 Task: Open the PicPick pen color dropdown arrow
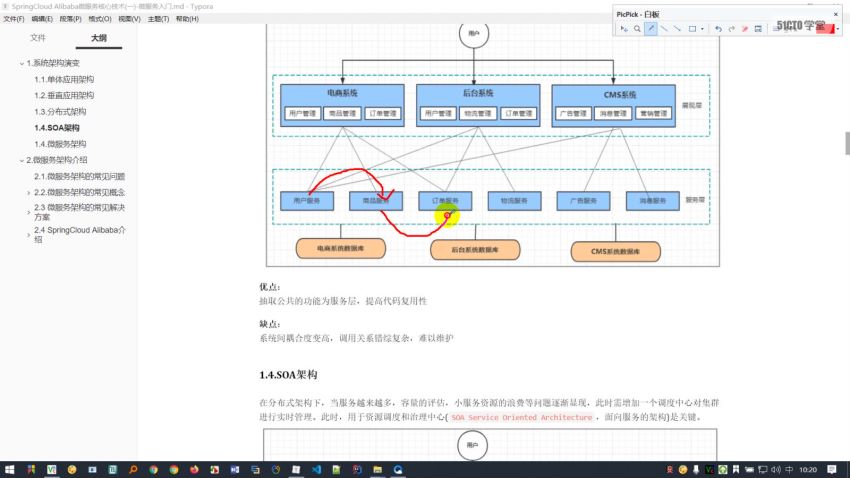(838, 29)
